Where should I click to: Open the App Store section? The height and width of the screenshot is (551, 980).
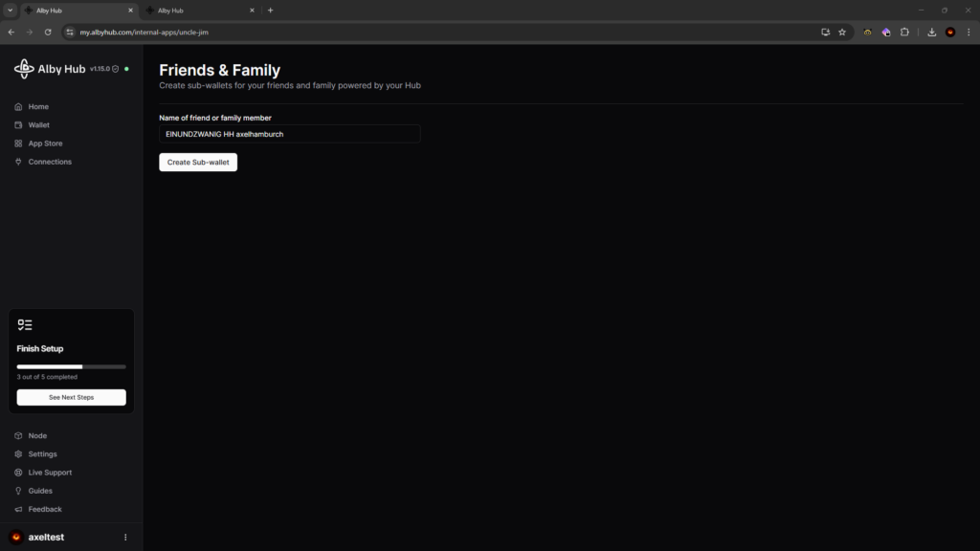(45, 143)
